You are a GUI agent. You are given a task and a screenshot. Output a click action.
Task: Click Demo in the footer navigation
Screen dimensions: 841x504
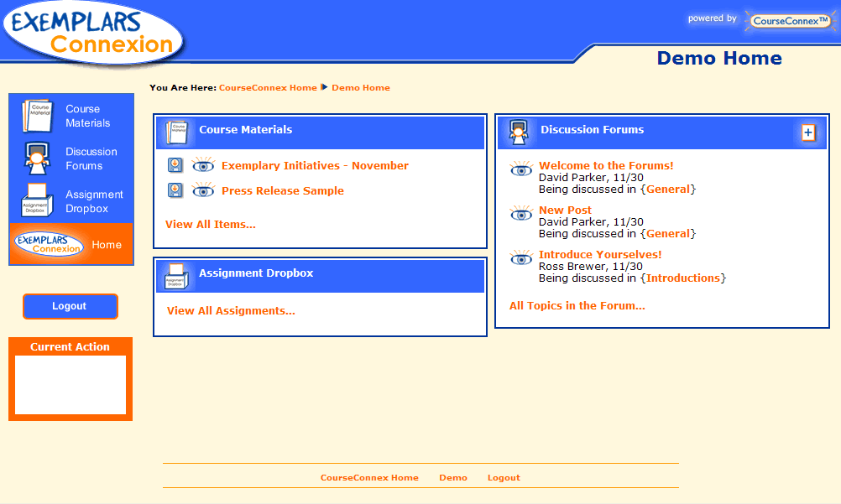click(453, 478)
